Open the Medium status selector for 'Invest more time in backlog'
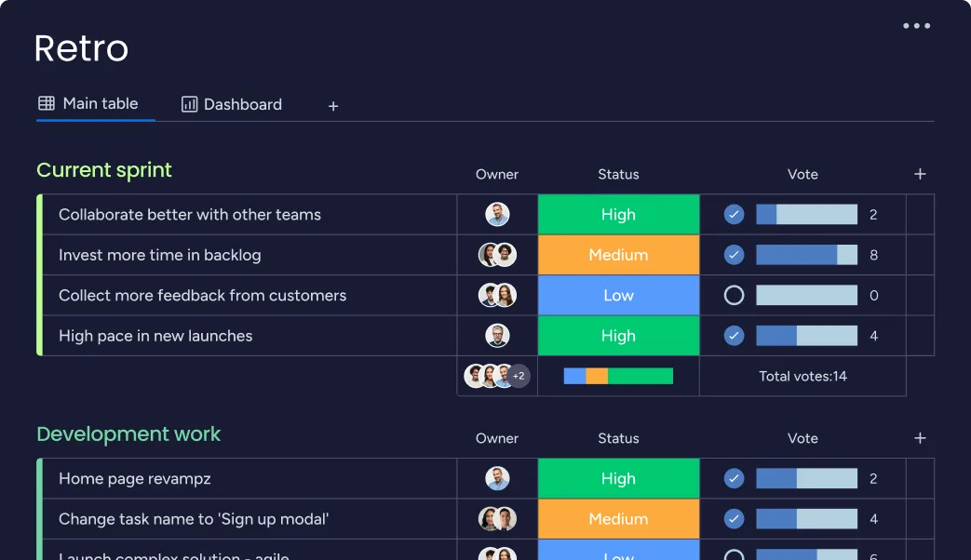This screenshot has width=971, height=560. pos(617,254)
